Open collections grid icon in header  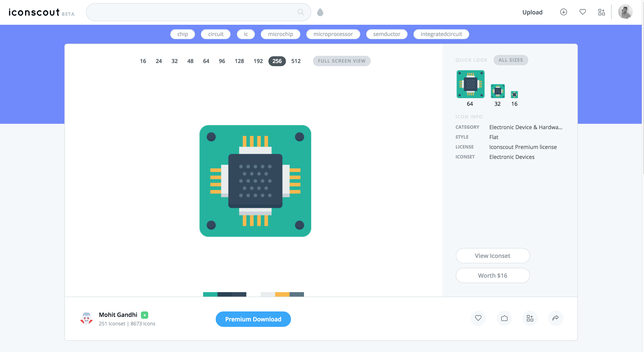point(601,12)
